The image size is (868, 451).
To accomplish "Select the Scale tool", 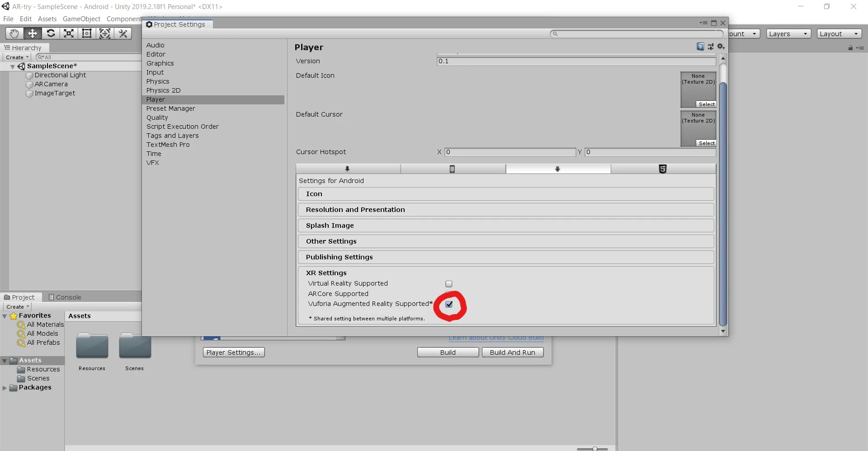I will pyautogui.click(x=69, y=33).
